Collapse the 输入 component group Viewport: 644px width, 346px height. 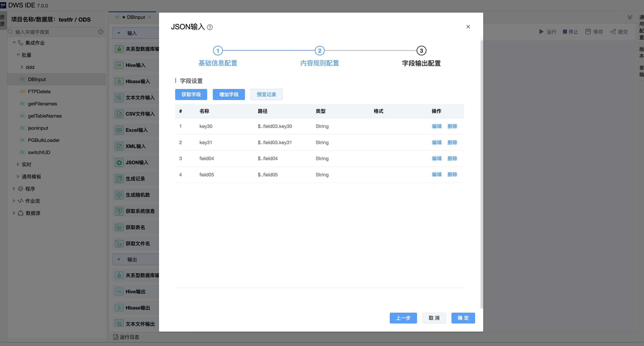(119, 33)
